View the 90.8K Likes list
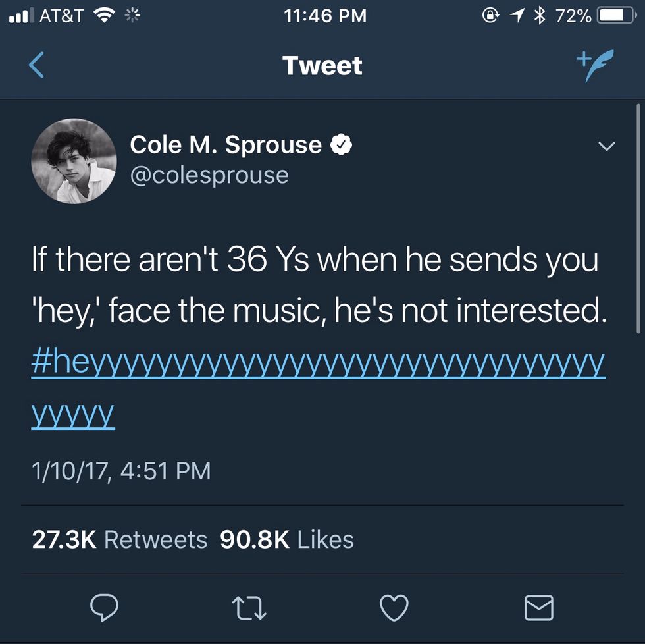Viewport: 645px width, 644px height. pyautogui.click(x=287, y=540)
